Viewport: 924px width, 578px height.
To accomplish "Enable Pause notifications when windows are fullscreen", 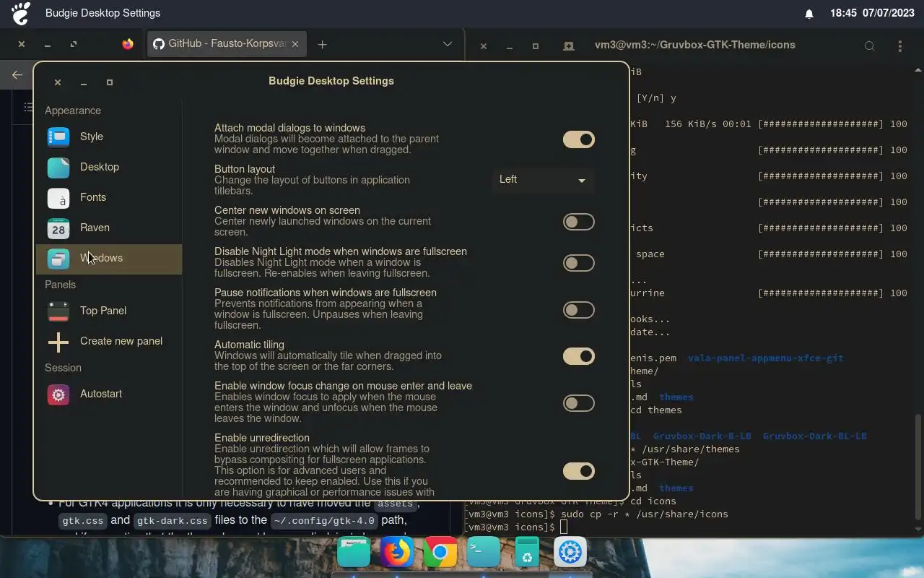I will click(579, 310).
